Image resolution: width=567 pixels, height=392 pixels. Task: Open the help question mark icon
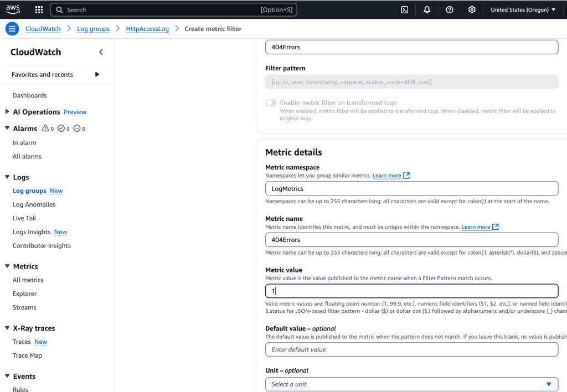click(450, 9)
